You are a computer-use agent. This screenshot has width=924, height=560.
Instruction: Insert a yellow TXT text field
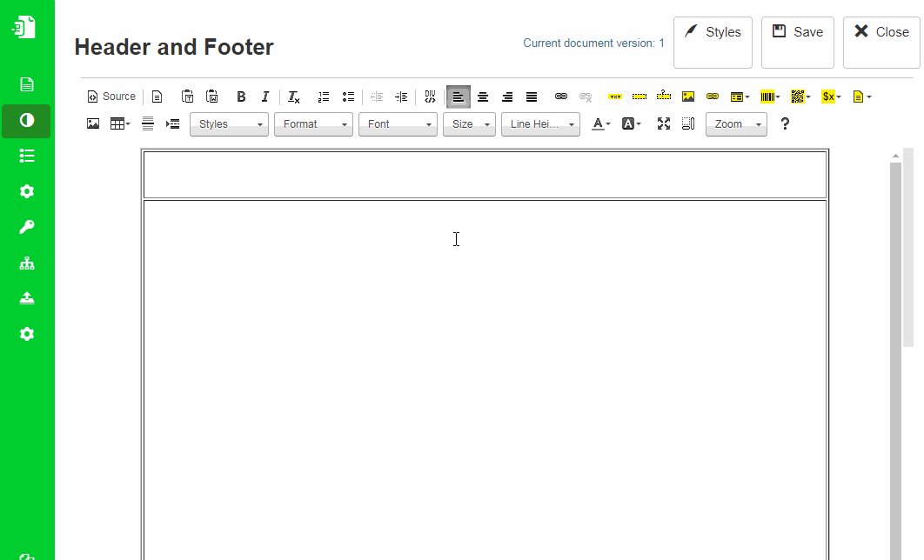pos(615,97)
